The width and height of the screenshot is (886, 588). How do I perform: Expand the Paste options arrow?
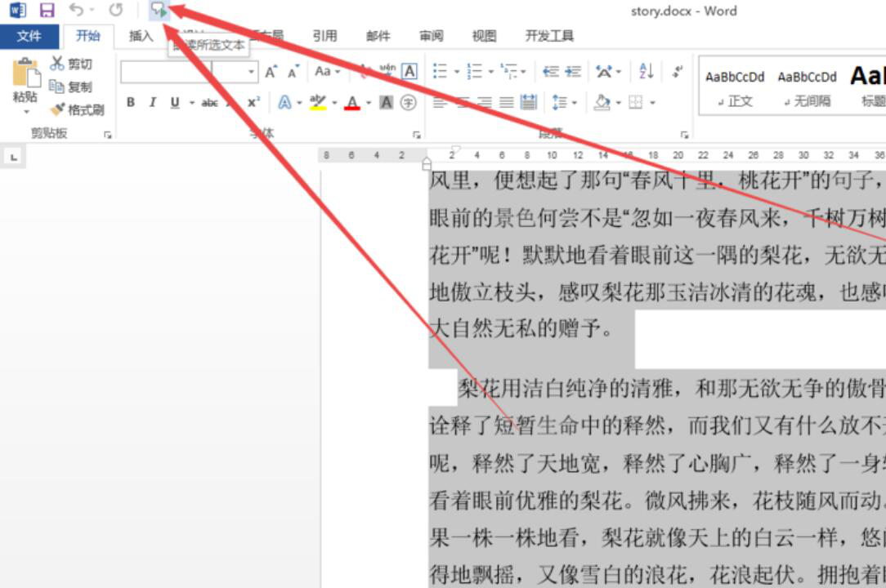coord(26,112)
